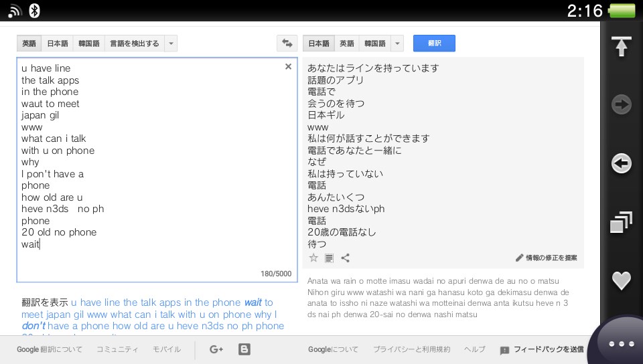Open the options three-dots menu

click(x=622, y=344)
